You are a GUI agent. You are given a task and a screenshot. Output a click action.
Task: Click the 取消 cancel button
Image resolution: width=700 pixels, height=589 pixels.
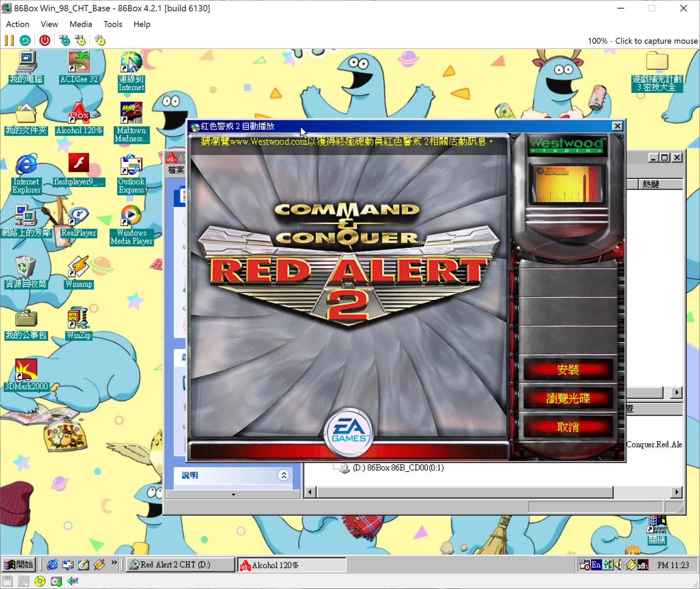pos(568,427)
